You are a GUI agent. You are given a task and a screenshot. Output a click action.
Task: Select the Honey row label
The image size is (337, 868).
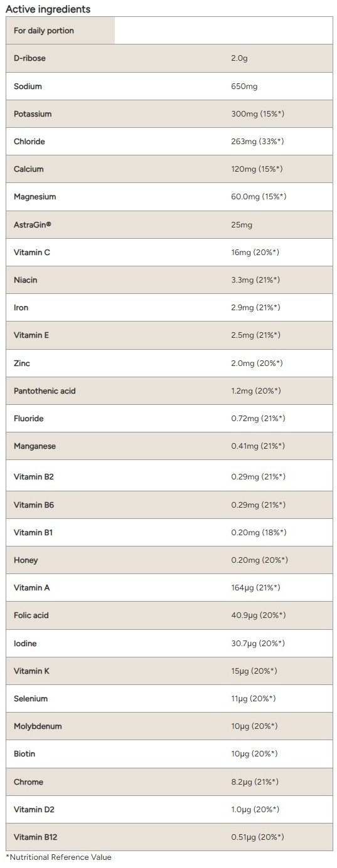tap(26, 560)
